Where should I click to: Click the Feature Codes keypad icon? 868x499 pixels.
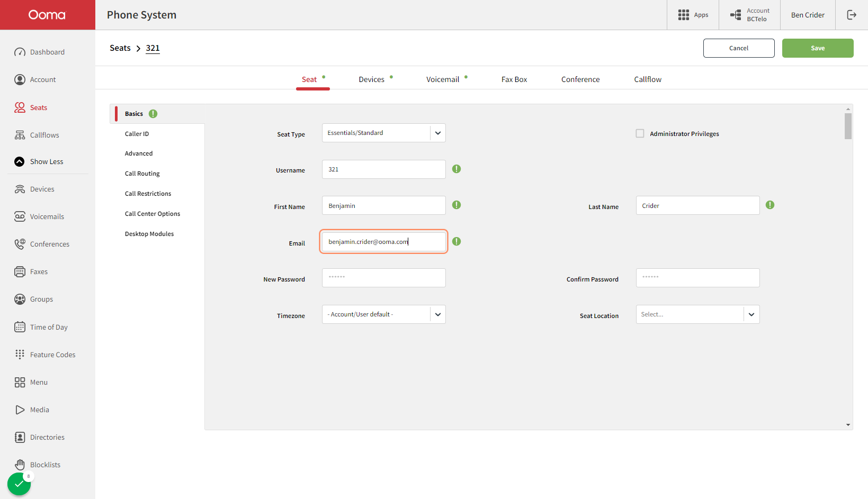pyautogui.click(x=20, y=355)
